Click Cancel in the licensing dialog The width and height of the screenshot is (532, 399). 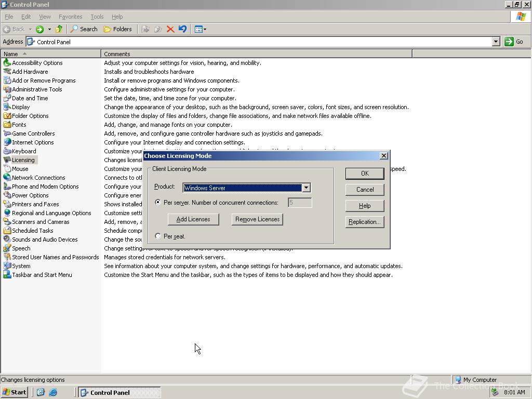[365, 190]
